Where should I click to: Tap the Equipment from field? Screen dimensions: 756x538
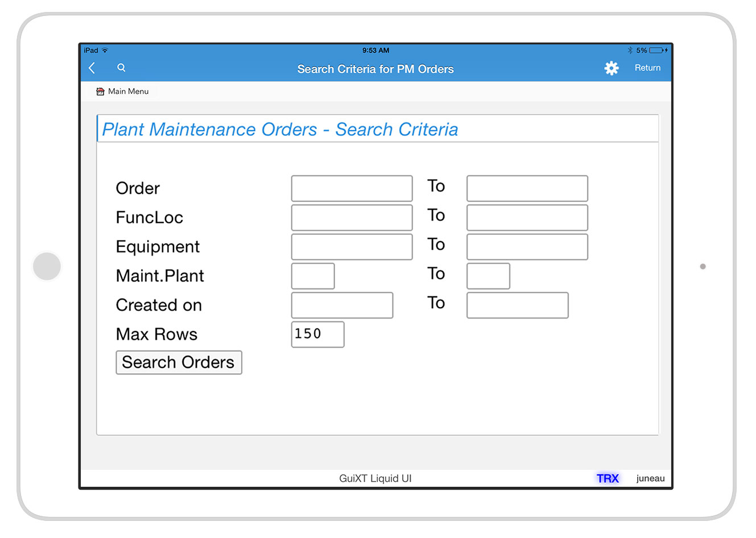(x=352, y=247)
